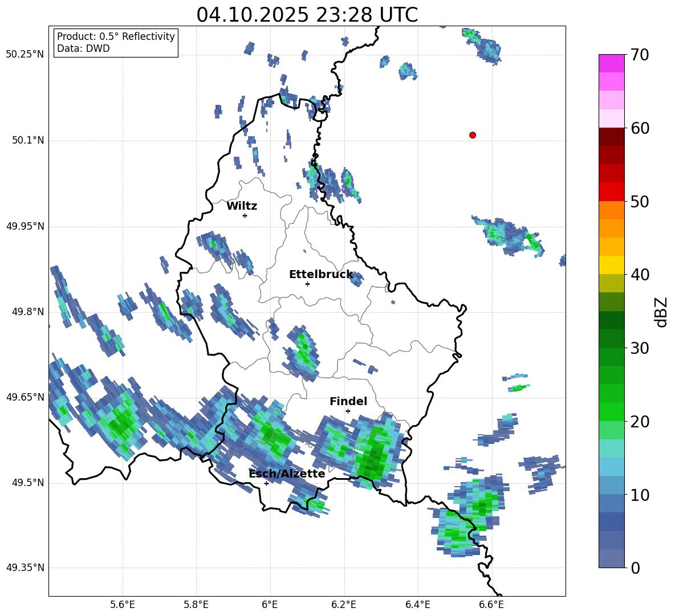This screenshot has width=675, height=616.
Task: Click the 6°E longitude tick label
Action: (270, 605)
